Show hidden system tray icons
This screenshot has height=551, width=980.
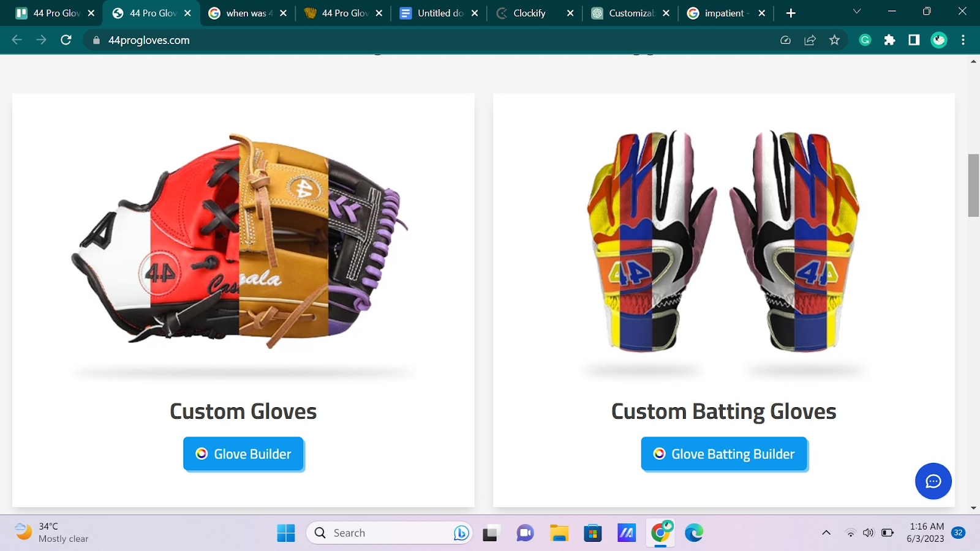[x=826, y=533]
